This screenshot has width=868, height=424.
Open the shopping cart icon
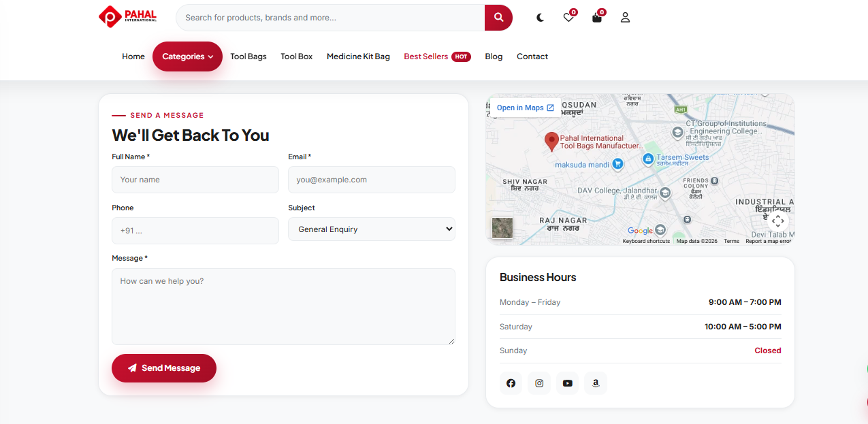[597, 18]
